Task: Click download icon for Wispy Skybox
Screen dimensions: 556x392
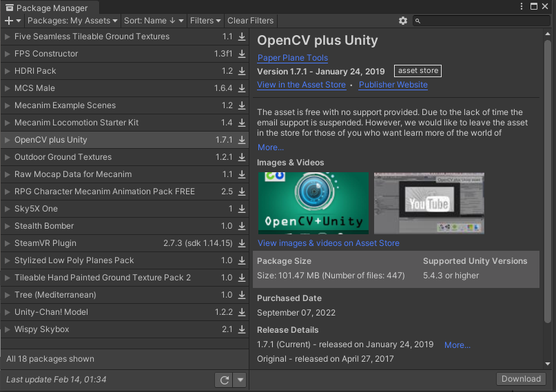Action: pos(242,329)
